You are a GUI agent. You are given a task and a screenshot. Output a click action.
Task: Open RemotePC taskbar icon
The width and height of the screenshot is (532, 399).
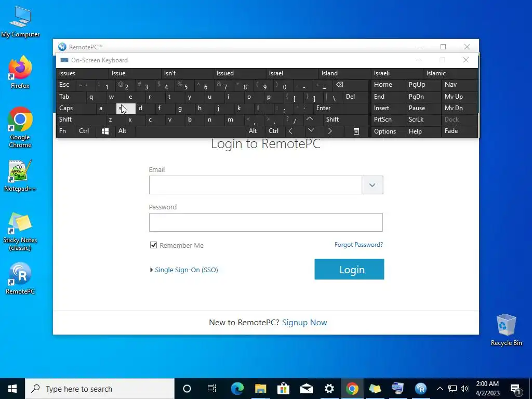tap(421, 389)
